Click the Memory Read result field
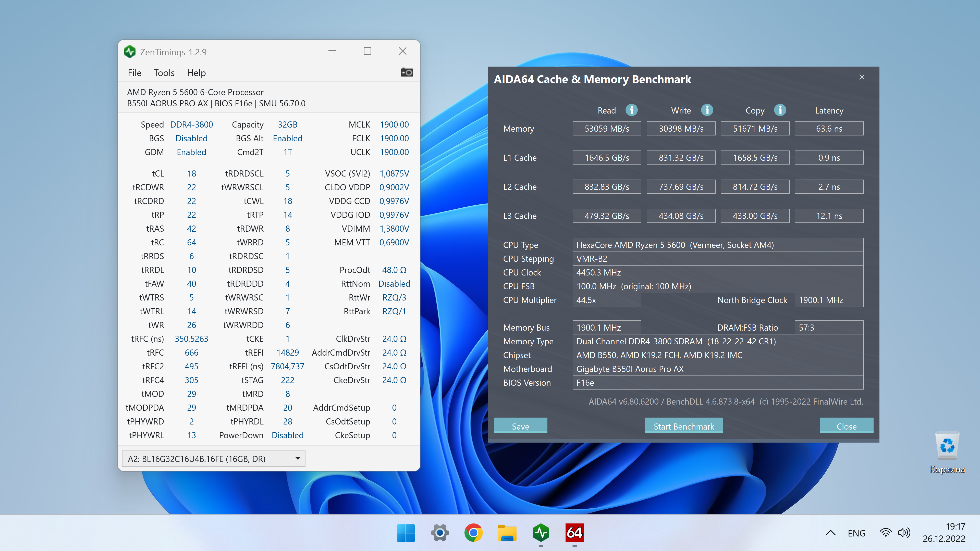 (606, 129)
